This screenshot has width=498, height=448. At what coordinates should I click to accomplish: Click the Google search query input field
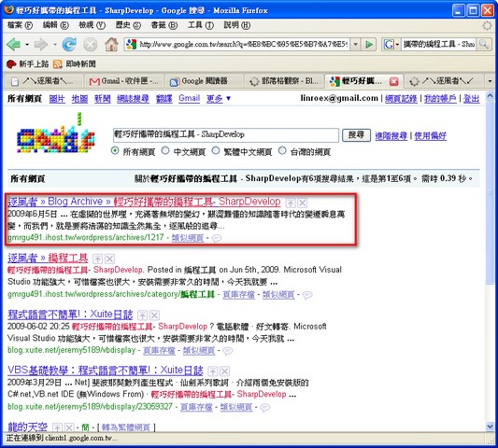tap(226, 135)
